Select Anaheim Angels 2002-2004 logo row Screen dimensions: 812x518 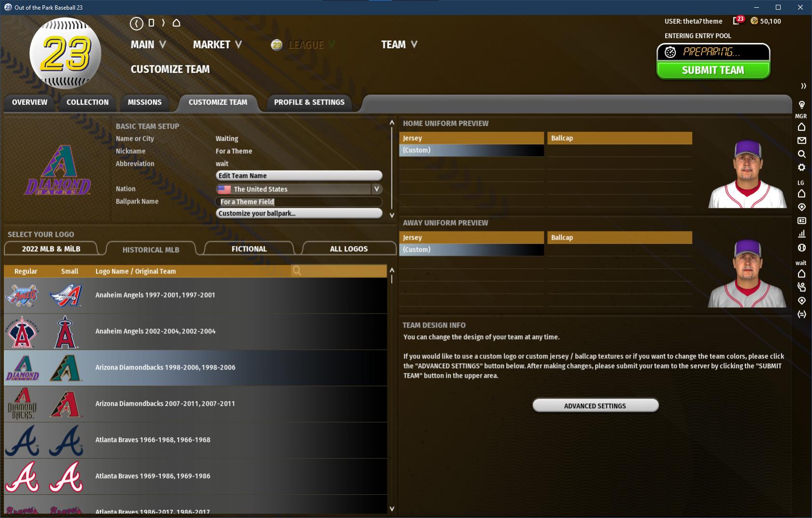tap(195, 331)
